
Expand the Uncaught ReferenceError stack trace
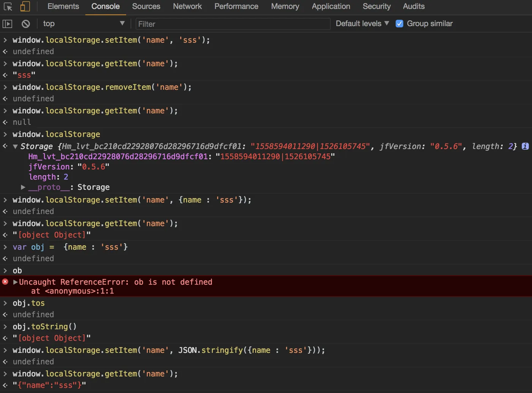coord(16,282)
